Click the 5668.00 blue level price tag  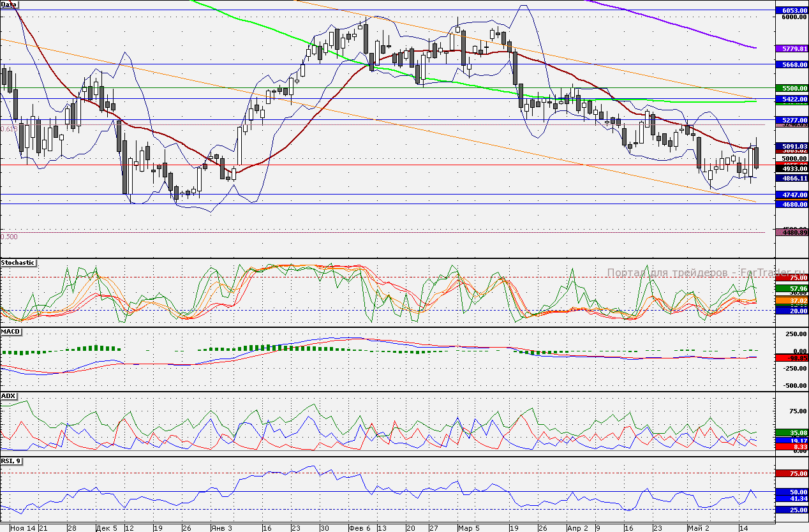coord(791,64)
